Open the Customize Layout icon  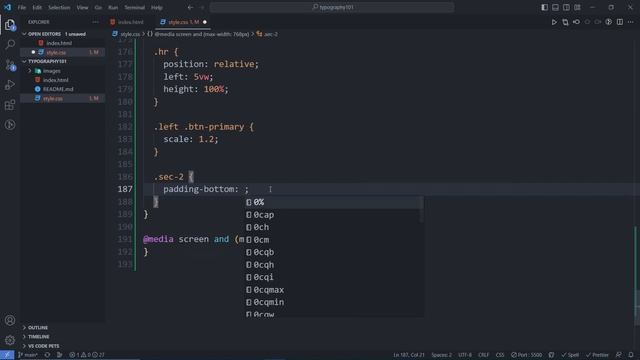click(x=577, y=7)
